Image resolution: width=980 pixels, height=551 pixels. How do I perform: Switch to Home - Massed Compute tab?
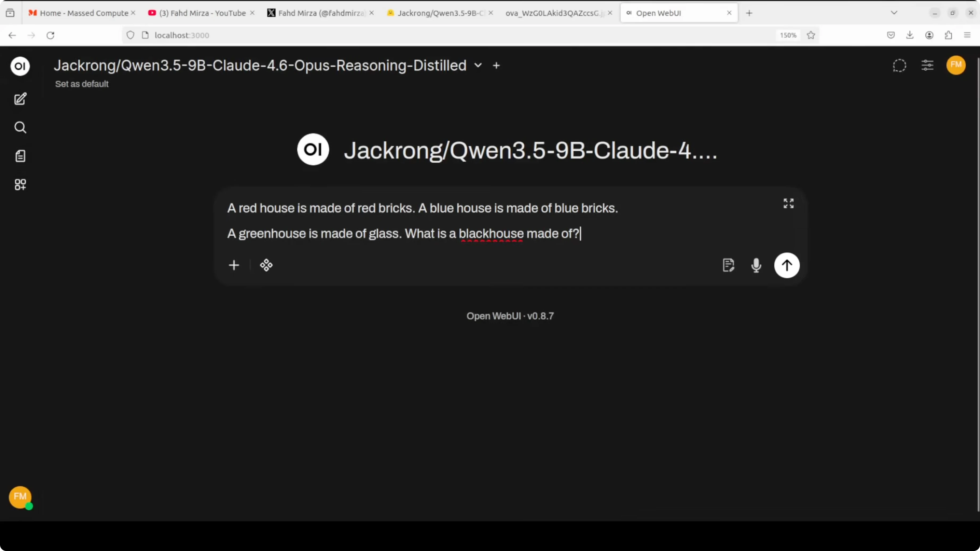pos(84,13)
